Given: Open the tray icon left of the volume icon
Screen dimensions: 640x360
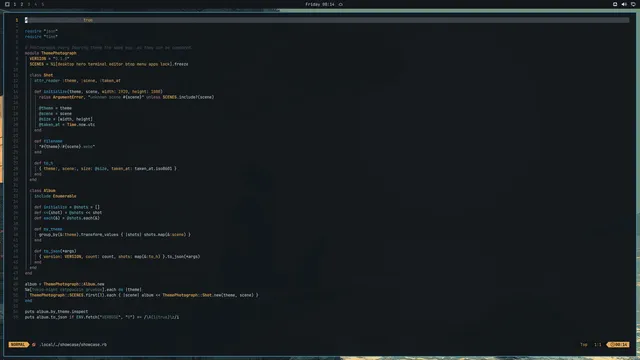Looking at the screenshot, I should coord(615,4).
